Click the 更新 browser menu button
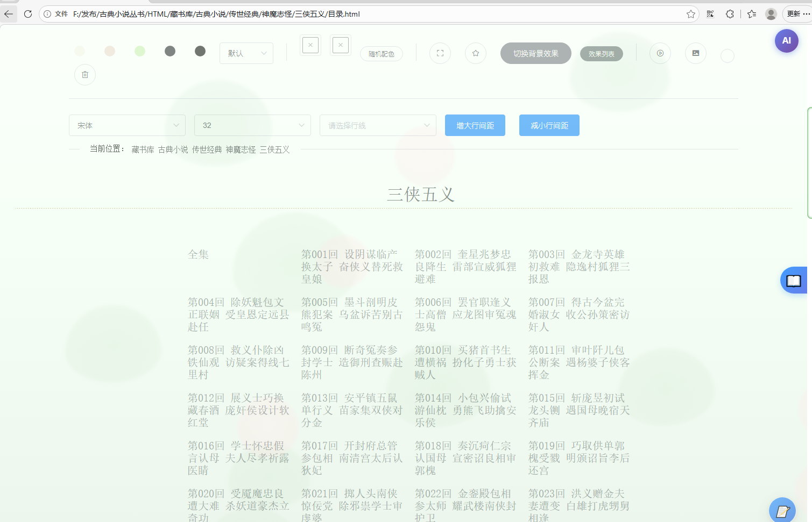This screenshot has height=522, width=812. [797, 14]
